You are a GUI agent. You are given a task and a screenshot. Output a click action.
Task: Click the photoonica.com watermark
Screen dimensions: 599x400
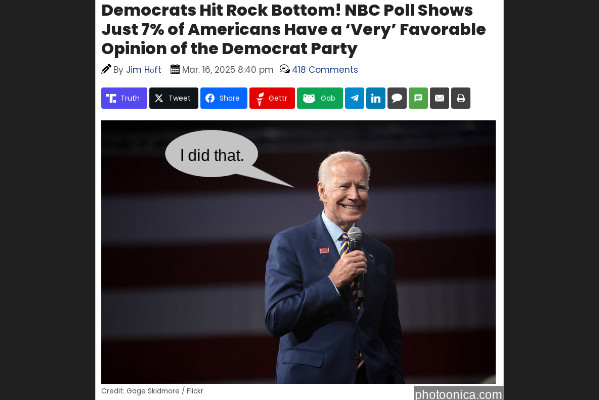pyautogui.click(x=458, y=394)
